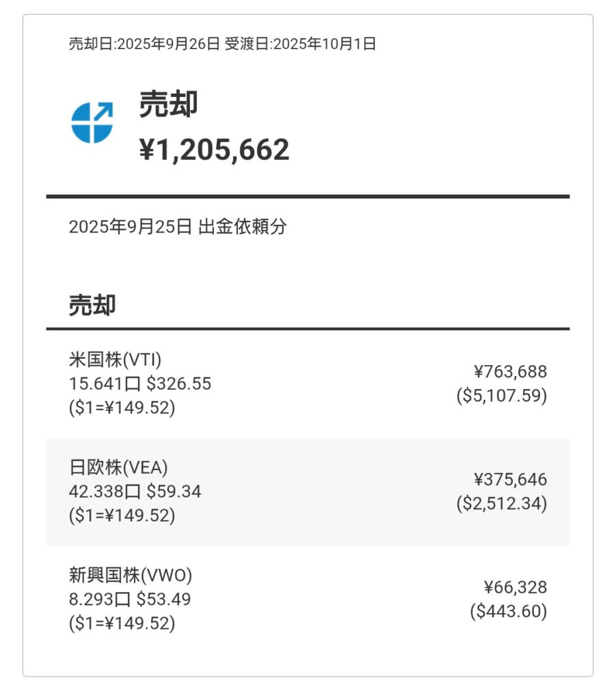Click the sale date 2025年9月26日 text

click(144, 44)
